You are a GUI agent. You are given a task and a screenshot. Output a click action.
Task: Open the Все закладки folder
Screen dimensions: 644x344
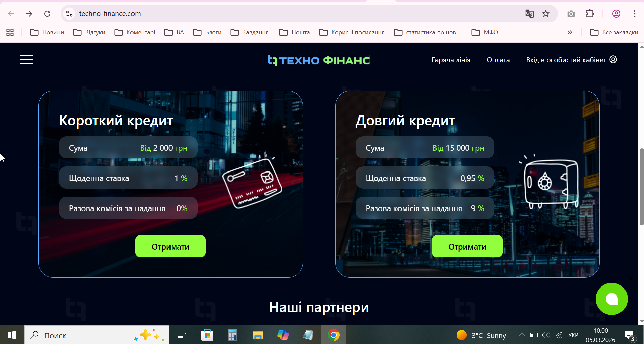click(614, 32)
